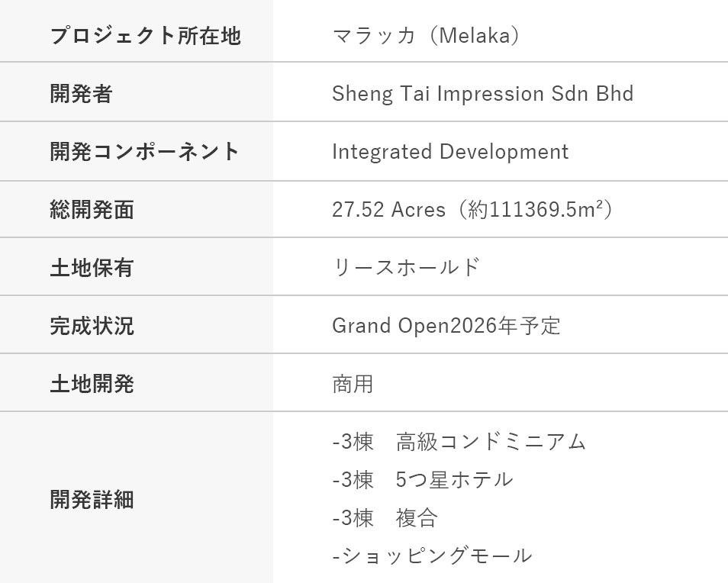Viewport: 728px width, 583px height.
Task: Select the Integrated Development value
Action: coord(450,152)
